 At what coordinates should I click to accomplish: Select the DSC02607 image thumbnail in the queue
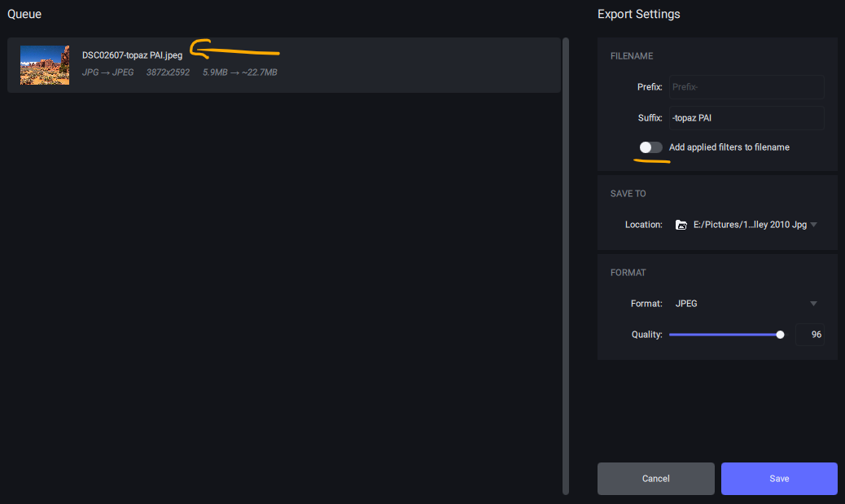(x=45, y=65)
